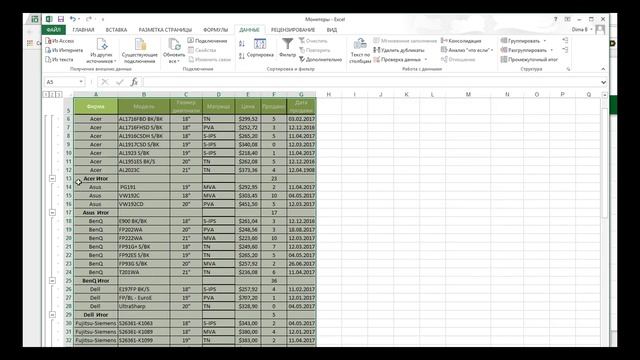Switch to the ФОРМУЛЫ tab
This screenshot has width=640, height=360.
(216, 30)
